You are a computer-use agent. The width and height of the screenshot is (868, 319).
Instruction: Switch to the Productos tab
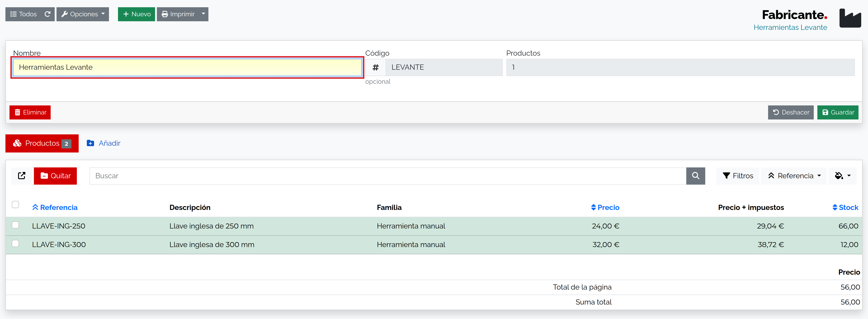[42, 143]
